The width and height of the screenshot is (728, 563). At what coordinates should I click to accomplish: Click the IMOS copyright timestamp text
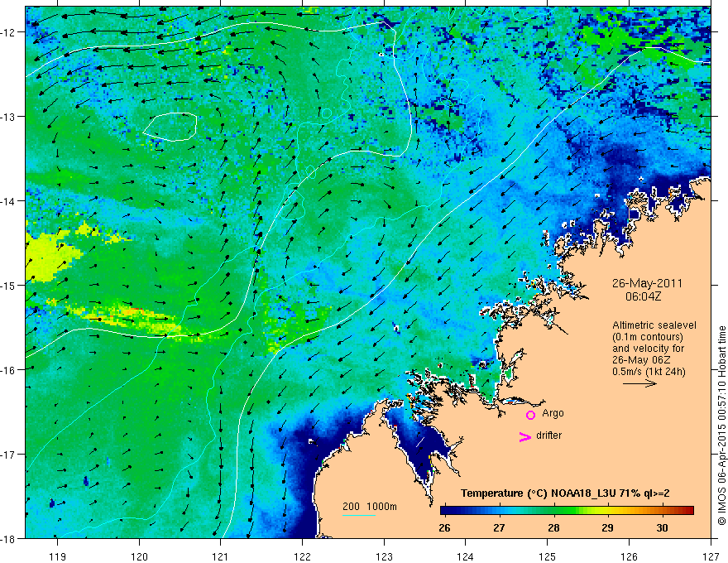(x=721, y=425)
